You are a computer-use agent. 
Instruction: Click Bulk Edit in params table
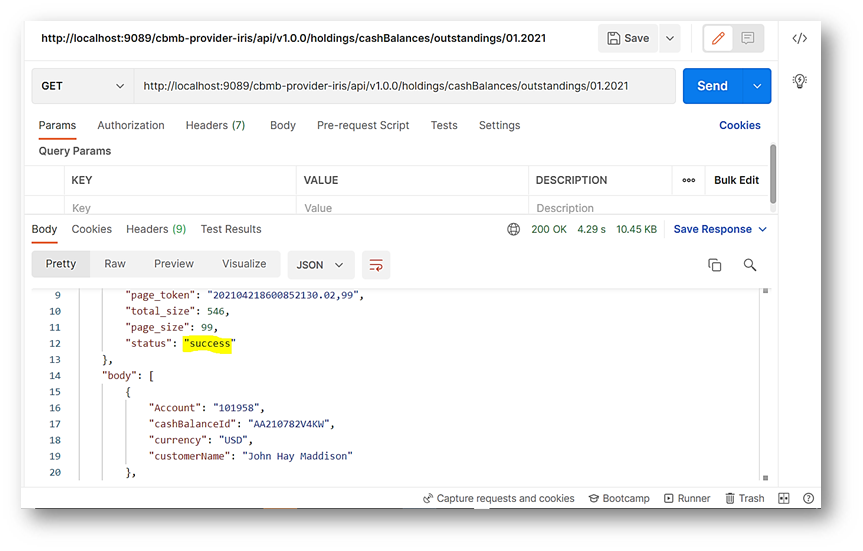tap(736, 180)
